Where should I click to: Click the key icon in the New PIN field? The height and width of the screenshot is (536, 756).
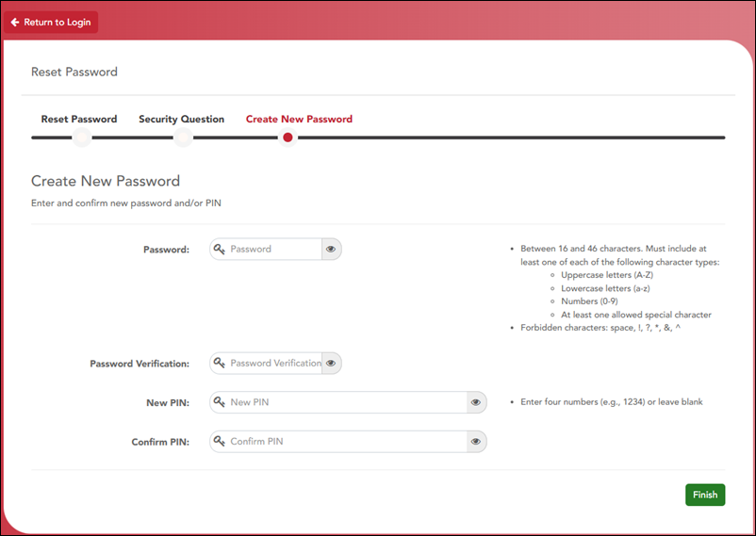(220, 402)
